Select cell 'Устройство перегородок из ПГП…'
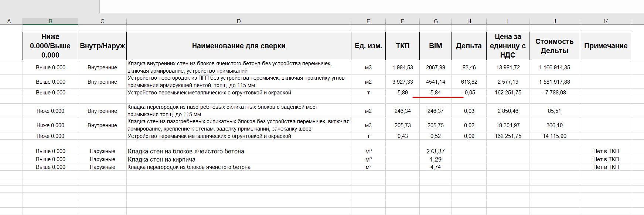644x215 pixels. click(239, 82)
